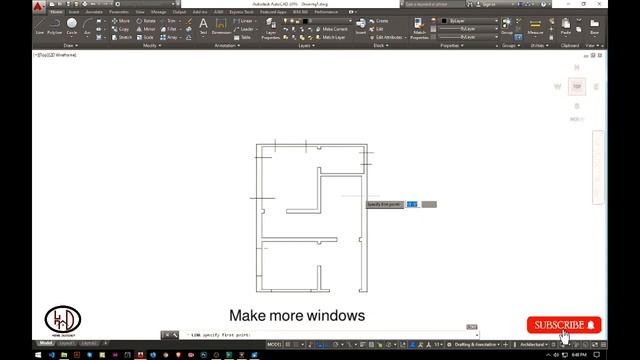Click the Rotate tool
Viewport: 640px width, 360px height.
tap(146, 21)
